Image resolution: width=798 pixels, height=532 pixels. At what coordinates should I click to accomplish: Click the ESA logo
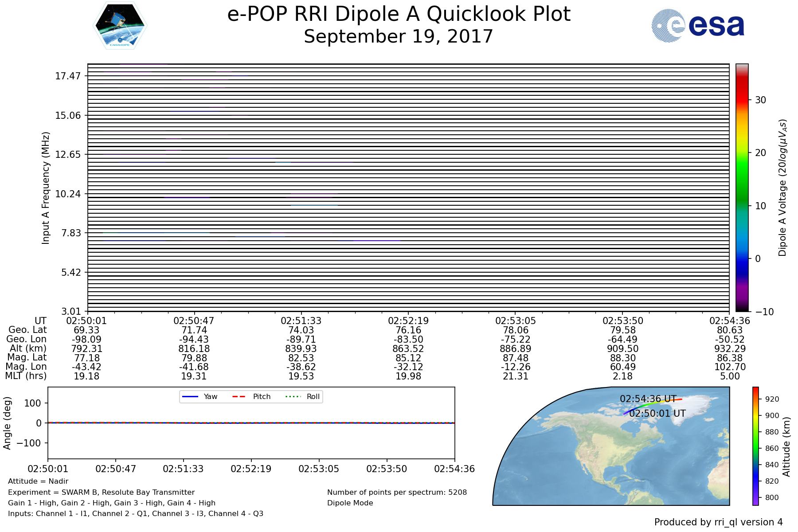pyautogui.click(x=698, y=26)
